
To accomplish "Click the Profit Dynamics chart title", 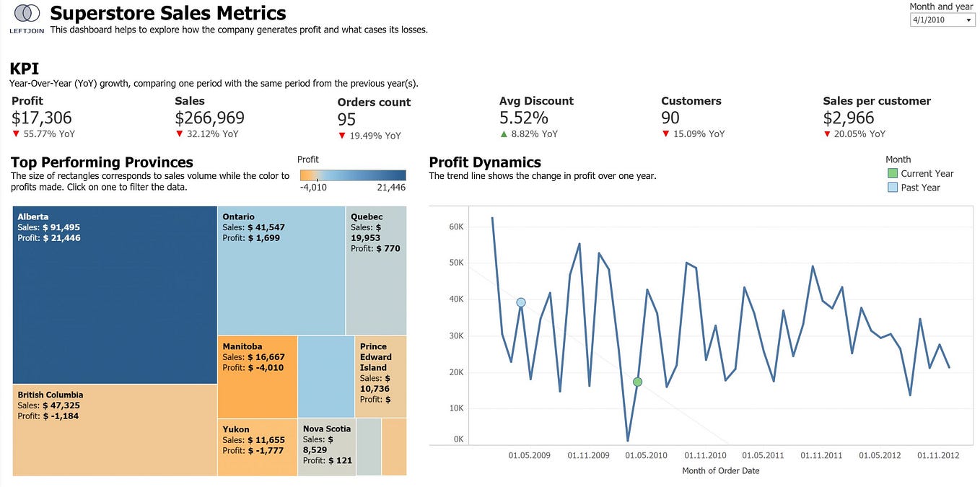I will [485, 162].
